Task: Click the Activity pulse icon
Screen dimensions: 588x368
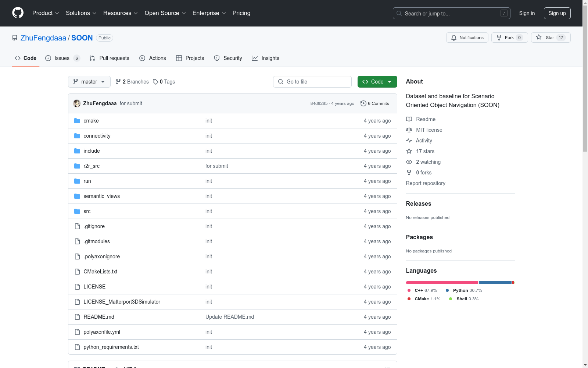Action: click(x=409, y=141)
